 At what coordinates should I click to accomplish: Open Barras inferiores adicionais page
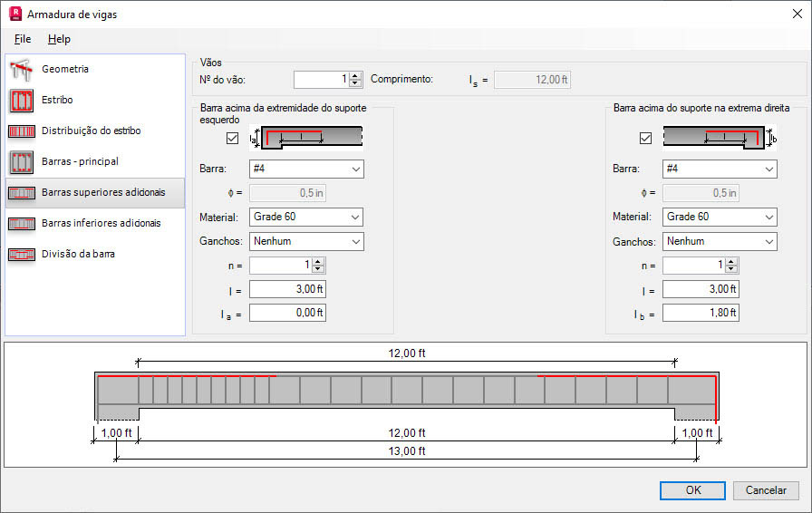(95, 223)
